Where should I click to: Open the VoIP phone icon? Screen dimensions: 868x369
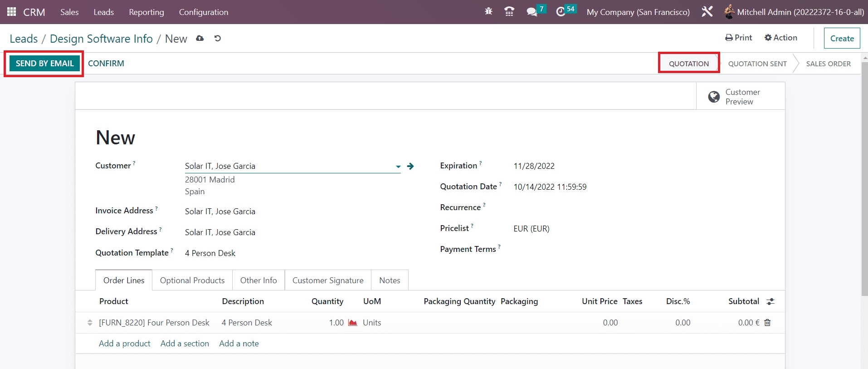coord(509,12)
